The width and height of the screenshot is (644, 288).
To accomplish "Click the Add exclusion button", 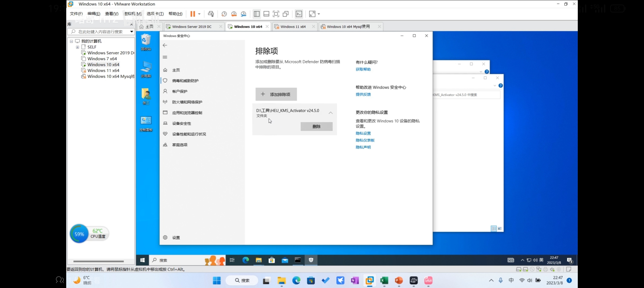I will (x=276, y=94).
